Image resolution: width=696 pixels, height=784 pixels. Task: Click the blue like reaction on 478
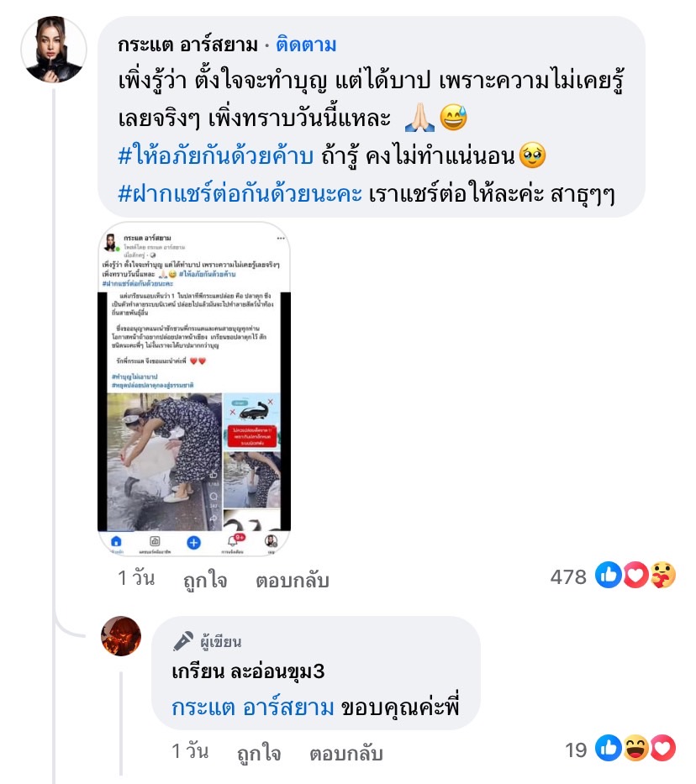point(608,575)
